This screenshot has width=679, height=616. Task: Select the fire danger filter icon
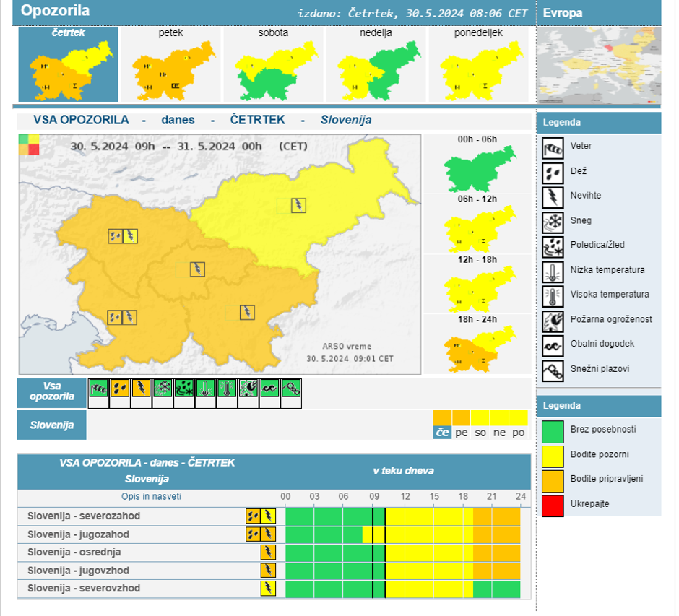coord(248,389)
